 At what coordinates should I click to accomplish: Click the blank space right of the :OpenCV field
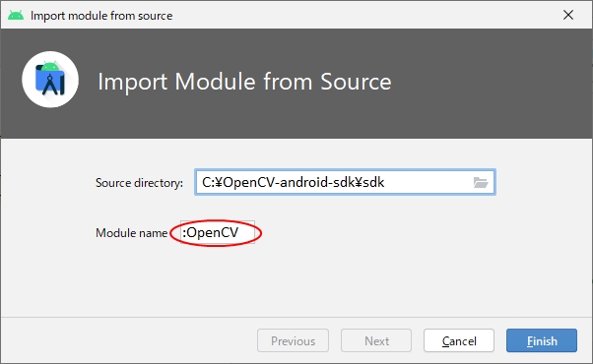(x=378, y=232)
